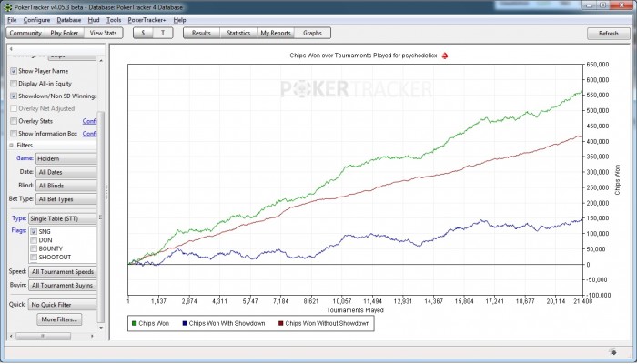The width and height of the screenshot is (637, 364).
Task: Open the Buyin All Tournament Buyins dropdown
Action: [x=63, y=285]
